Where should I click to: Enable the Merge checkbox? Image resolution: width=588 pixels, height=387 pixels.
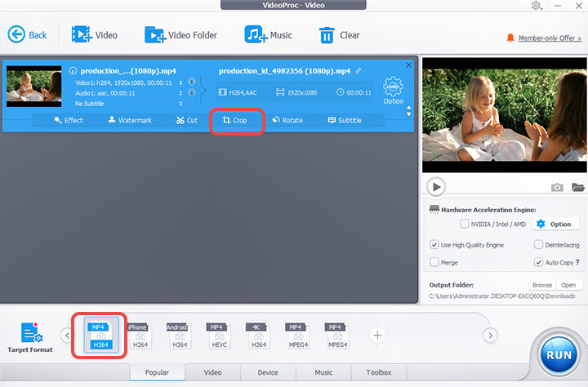434,262
